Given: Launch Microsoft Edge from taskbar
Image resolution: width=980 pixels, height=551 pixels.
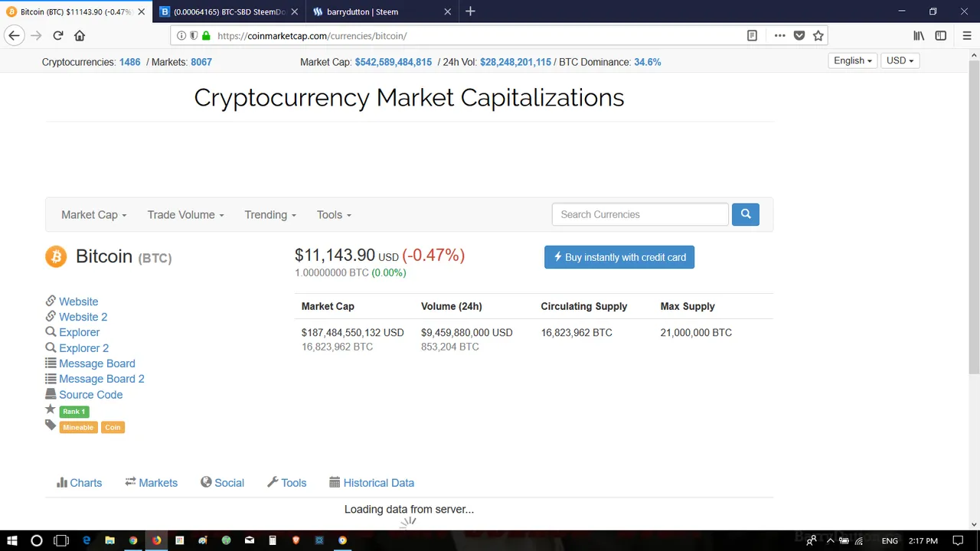Looking at the screenshot, I should (x=87, y=540).
